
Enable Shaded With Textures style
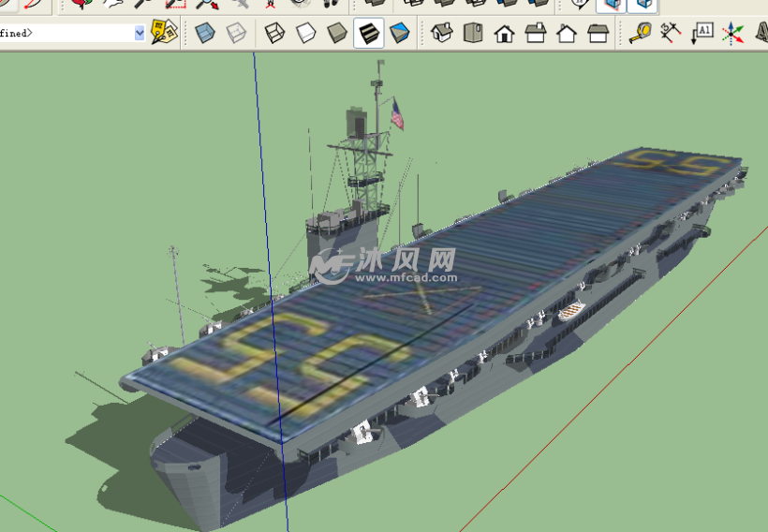(368, 34)
